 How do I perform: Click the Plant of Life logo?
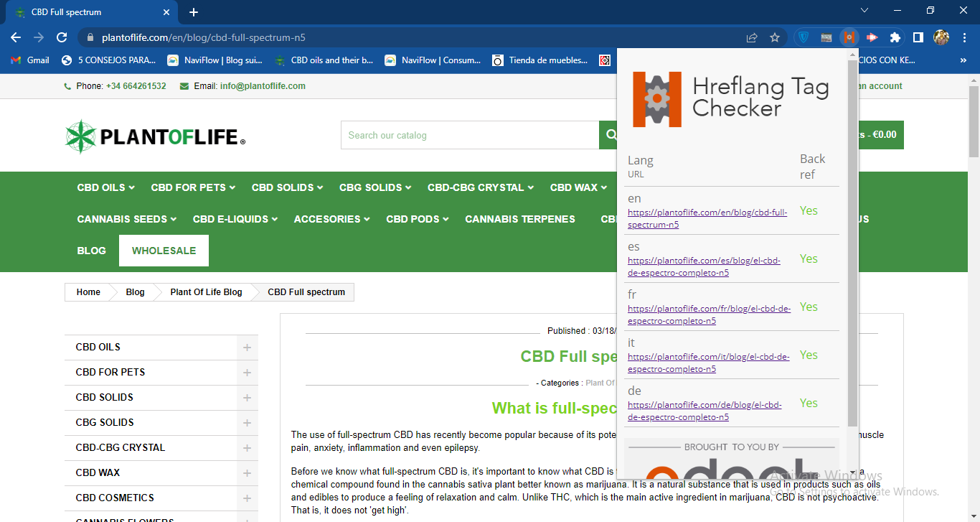coord(155,136)
